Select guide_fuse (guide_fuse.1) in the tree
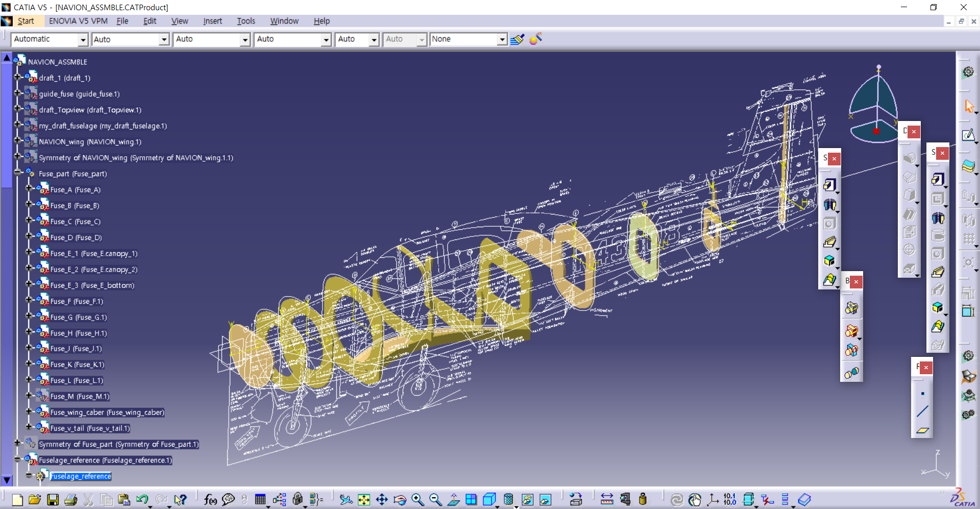The image size is (980, 509). tap(79, 94)
